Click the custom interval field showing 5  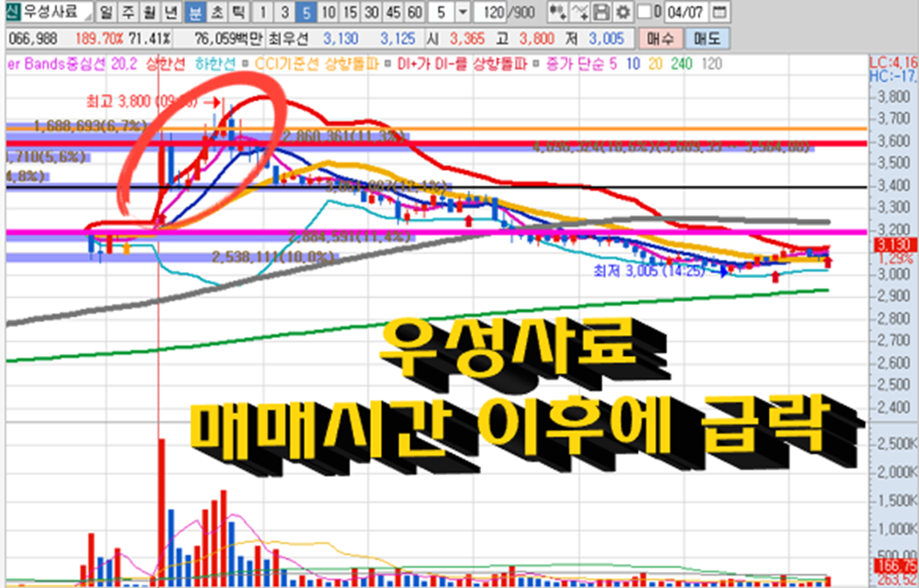click(x=442, y=12)
